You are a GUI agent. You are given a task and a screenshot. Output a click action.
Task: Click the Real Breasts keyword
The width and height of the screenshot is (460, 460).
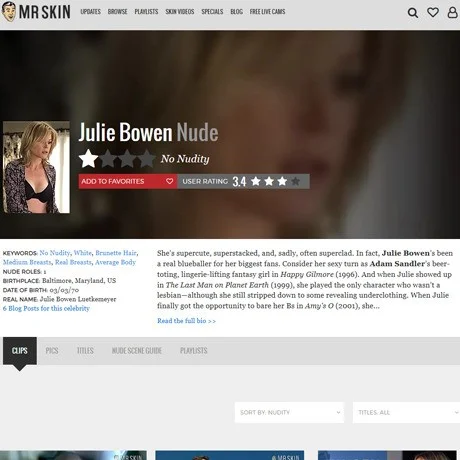click(x=73, y=262)
